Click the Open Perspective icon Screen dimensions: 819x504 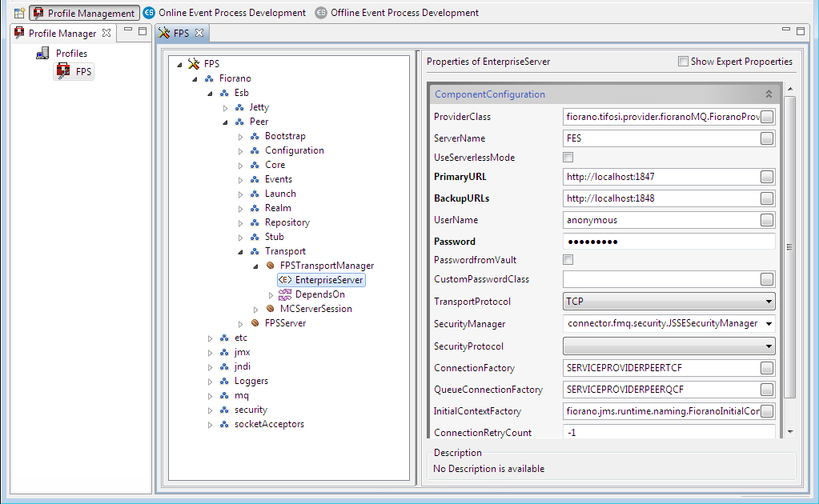tap(19, 13)
